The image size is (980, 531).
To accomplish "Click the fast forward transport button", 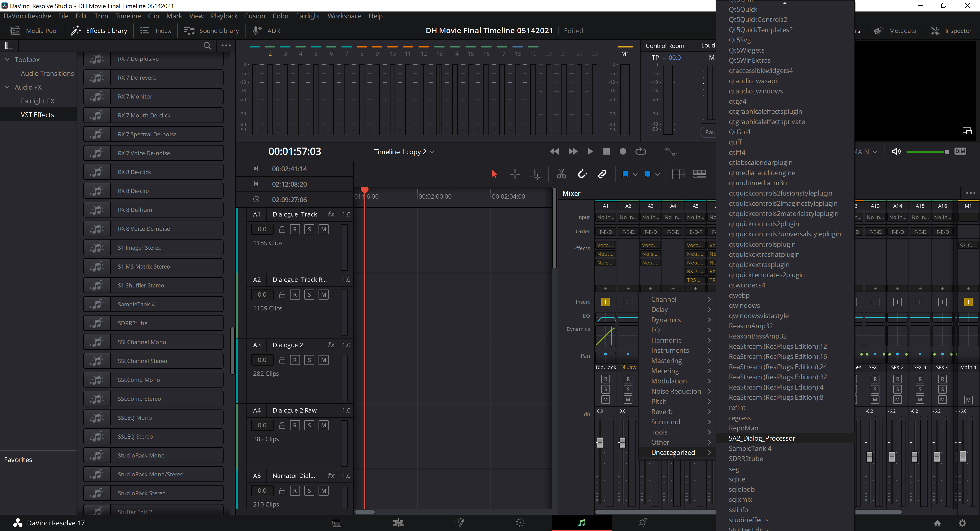I will (572, 151).
